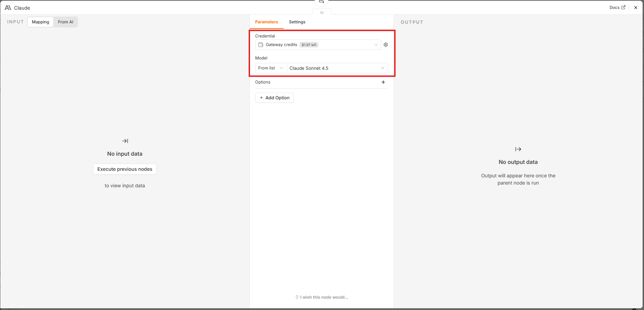Click Execute previous nodes button
Viewport: 644px width, 310px height.
click(125, 169)
